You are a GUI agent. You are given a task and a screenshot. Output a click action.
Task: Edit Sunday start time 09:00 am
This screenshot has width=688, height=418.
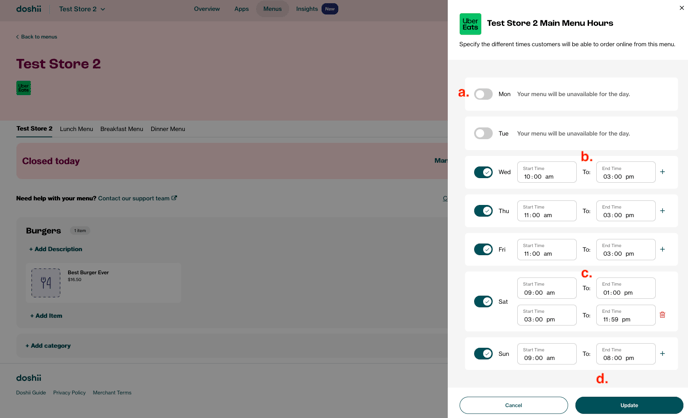(x=547, y=354)
